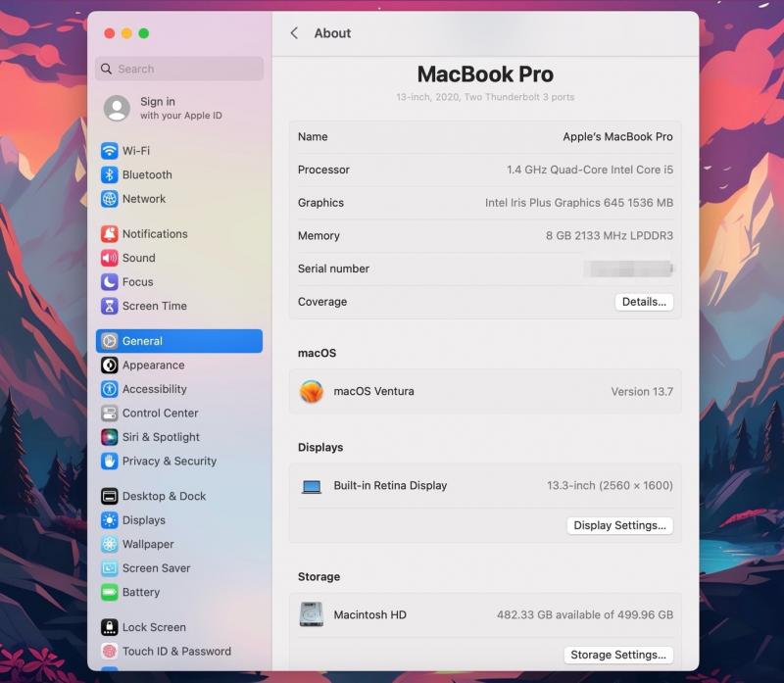This screenshot has height=683, width=784.
Task: Click the 8 GB memory value
Action: (x=609, y=235)
